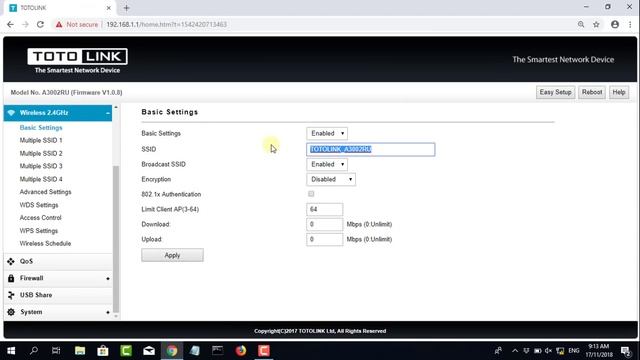640x360 pixels.
Task: Open Multiple SSID 1 page
Action: point(41,140)
